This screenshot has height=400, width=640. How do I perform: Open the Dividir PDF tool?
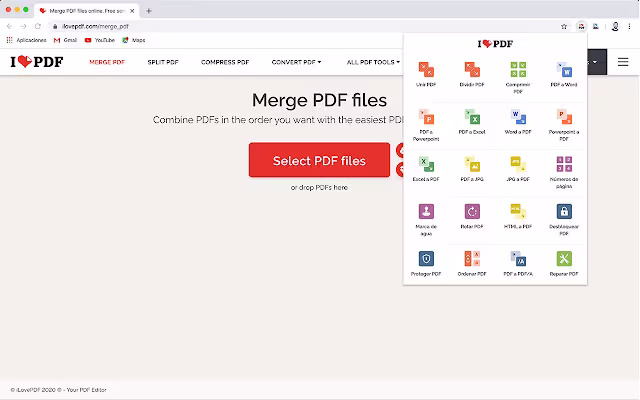pyautogui.click(x=472, y=74)
